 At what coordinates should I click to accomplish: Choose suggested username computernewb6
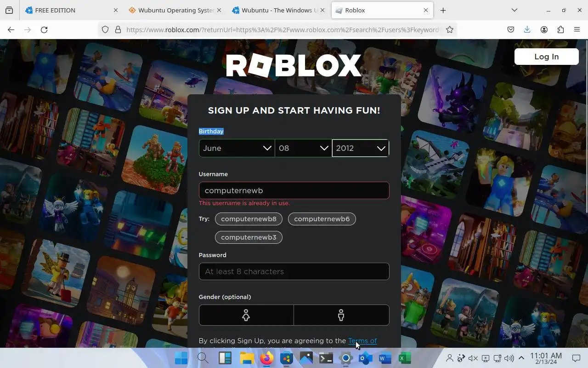(x=322, y=219)
